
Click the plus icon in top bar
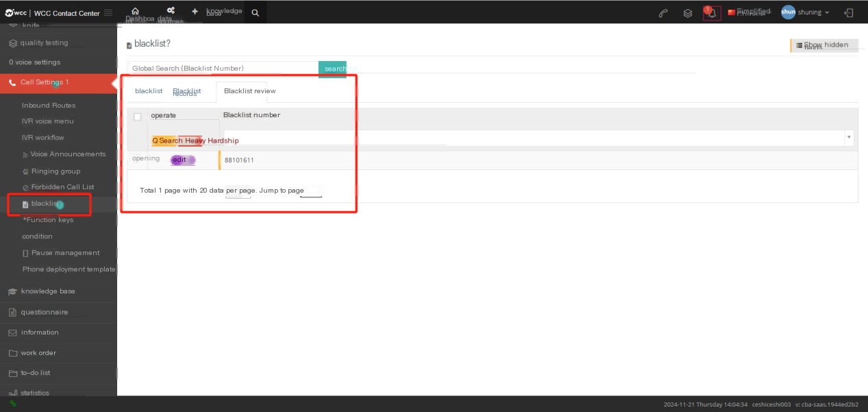195,12
